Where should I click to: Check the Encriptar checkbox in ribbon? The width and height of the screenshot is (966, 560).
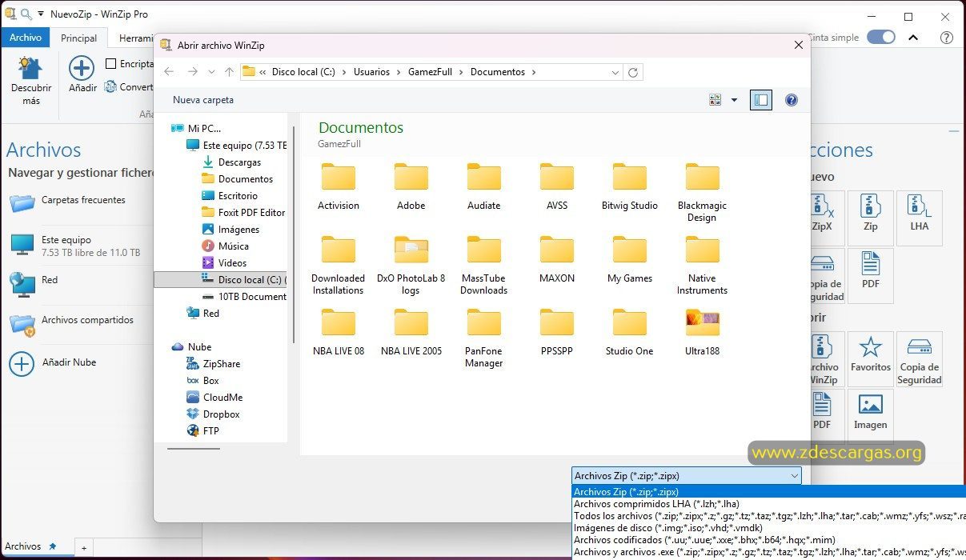coord(111,64)
